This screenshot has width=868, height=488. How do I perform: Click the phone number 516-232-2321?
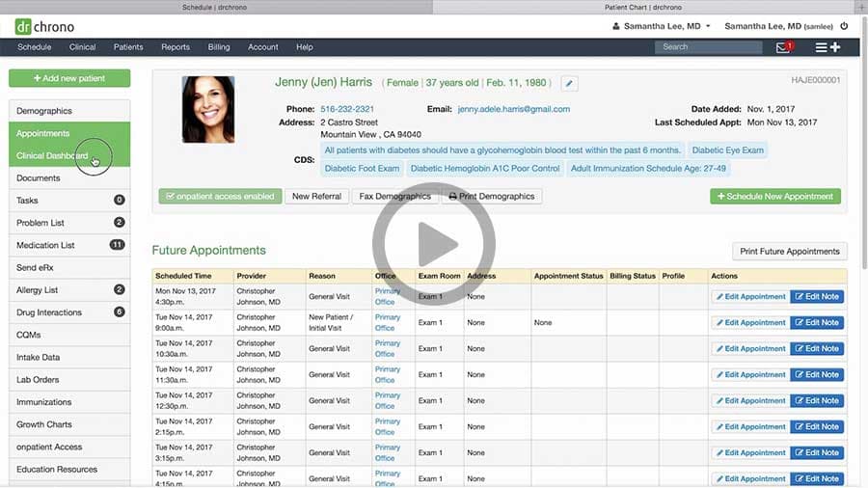(x=347, y=109)
